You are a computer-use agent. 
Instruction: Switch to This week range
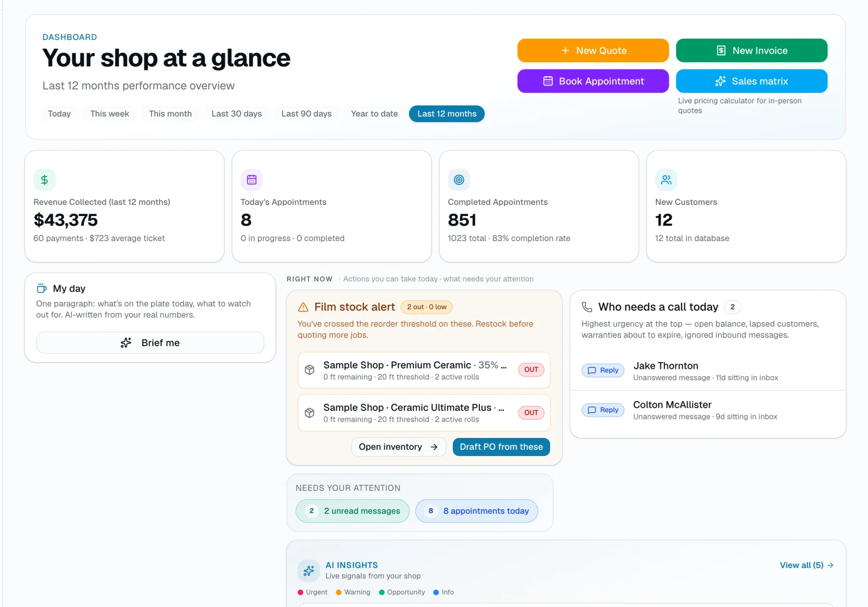109,114
